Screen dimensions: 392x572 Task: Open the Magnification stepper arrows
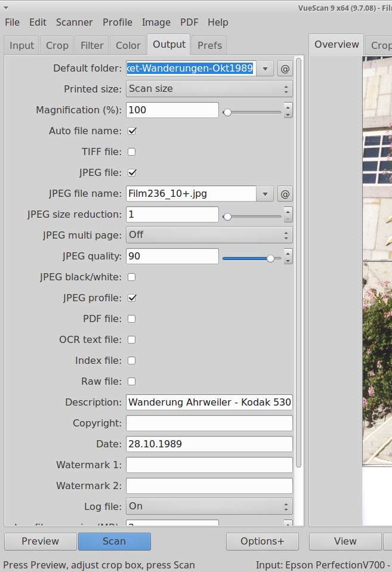pyautogui.click(x=288, y=110)
